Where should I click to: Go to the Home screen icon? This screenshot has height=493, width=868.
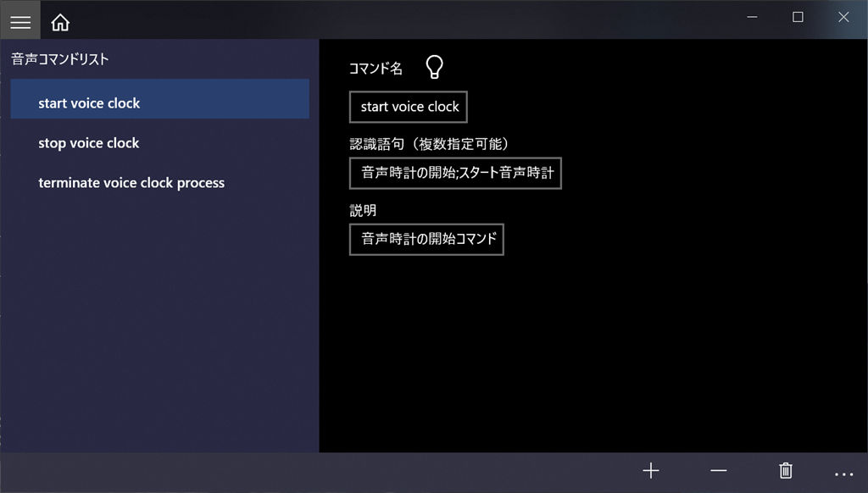pos(60,22)
